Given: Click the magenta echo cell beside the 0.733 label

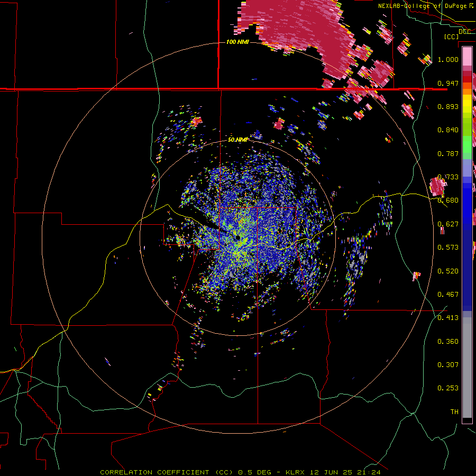Looking at the screenshot, I should pyautogui.click(x=437, y=186).
